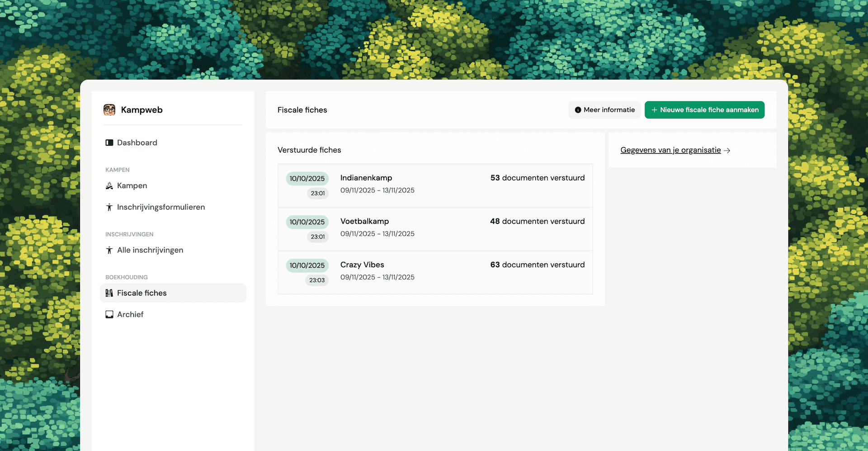
Task: Open the Dashboard menu item
Action: point(137,143)
